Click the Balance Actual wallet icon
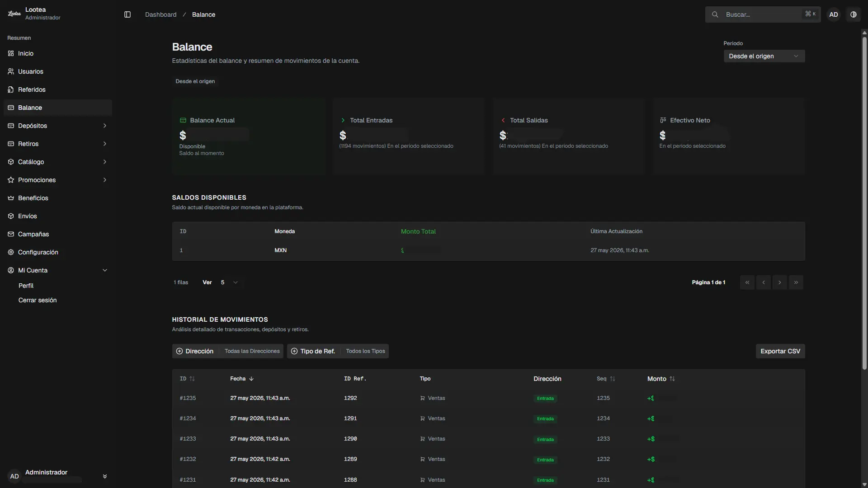 coord(183,120)
